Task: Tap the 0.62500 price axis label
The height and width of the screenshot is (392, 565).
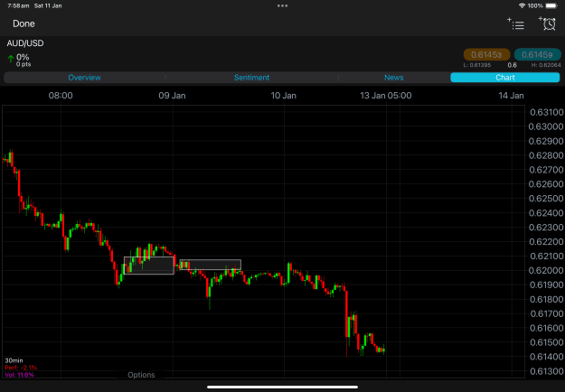Action: click(545, 199)
